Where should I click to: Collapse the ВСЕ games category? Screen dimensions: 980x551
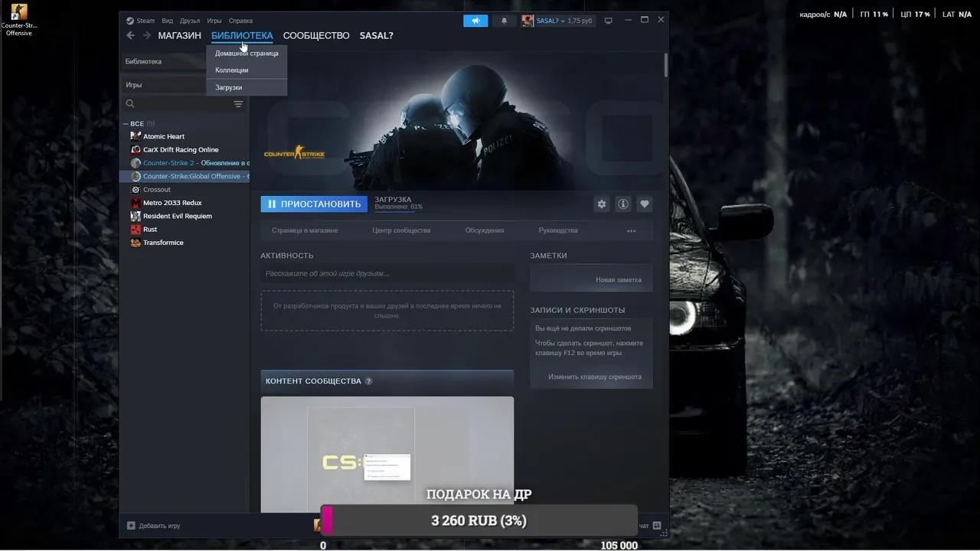[x=126, y=123]
